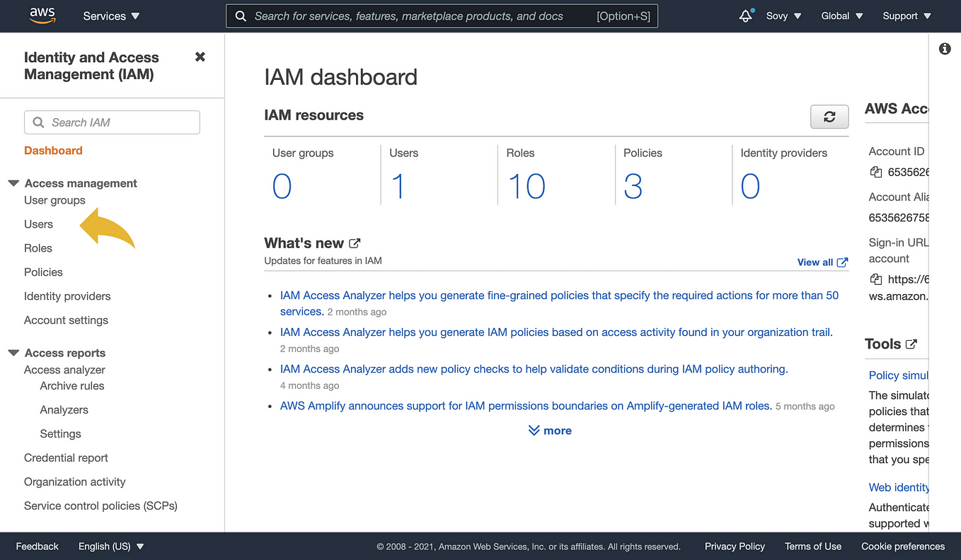
Task: Close the IAM navigation panel
Action: point(200,57)
